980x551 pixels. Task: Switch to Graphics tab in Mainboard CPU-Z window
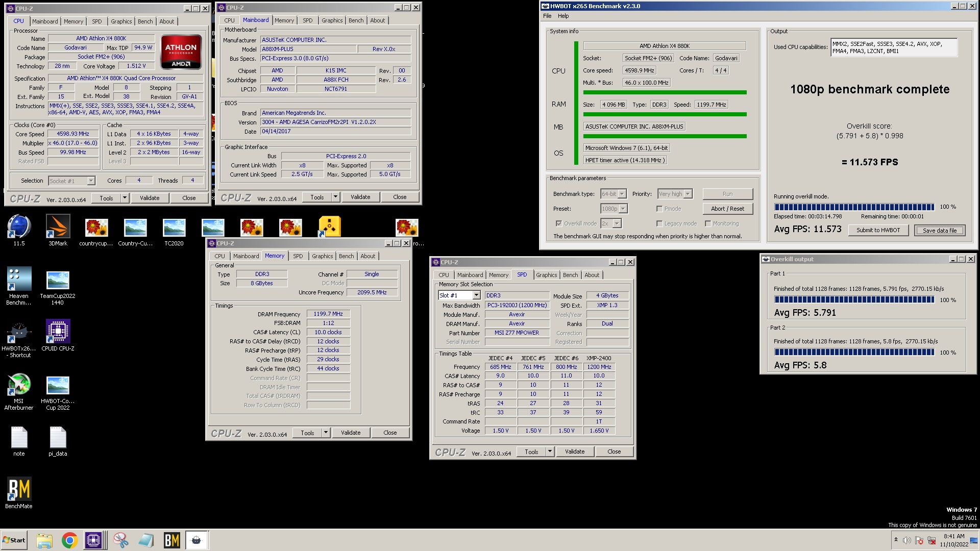[x=332, y=20]
